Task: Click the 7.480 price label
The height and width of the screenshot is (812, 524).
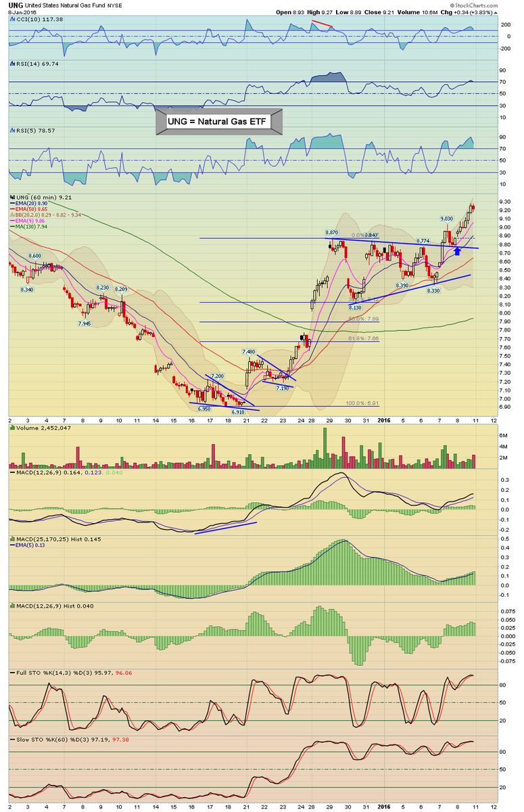Action: tap(248, 352)
